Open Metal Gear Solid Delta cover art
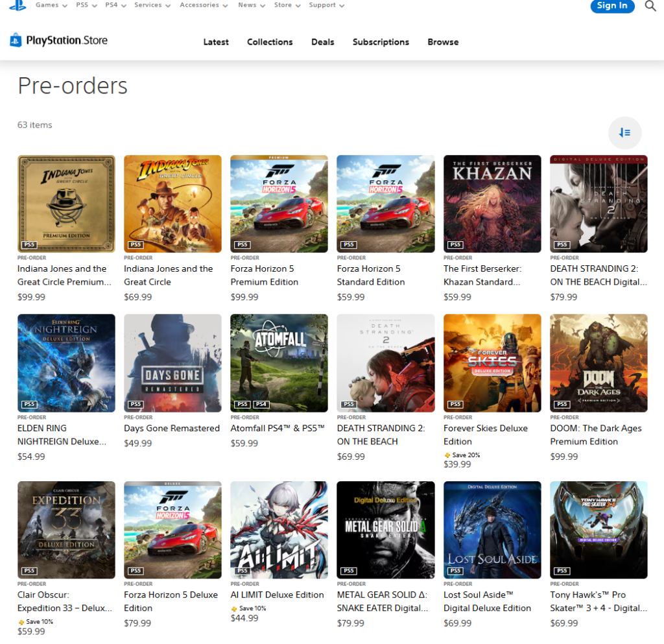Screen dimensions: 664x644 (x=386, y=530)
